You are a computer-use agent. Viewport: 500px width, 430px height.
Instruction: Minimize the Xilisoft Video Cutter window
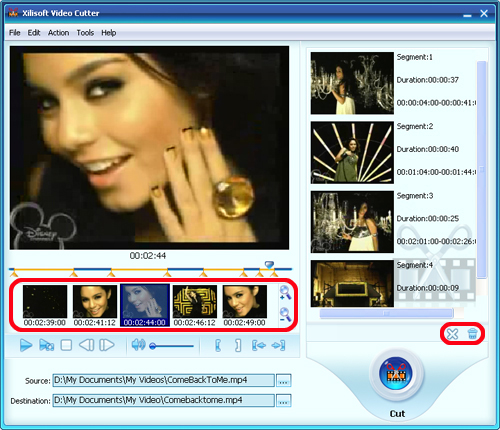pyautogui.click(x=467, y=14)
